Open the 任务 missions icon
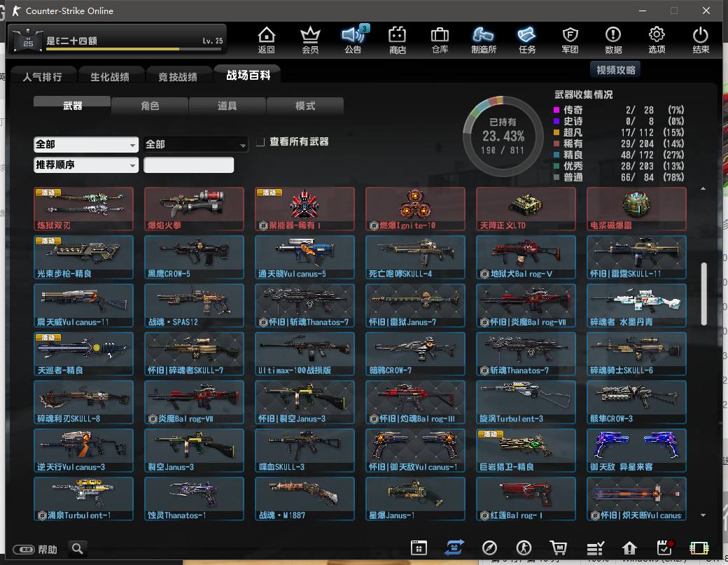Image resolution: width=728 pixels, height=565 pixels. pos(527,39)
